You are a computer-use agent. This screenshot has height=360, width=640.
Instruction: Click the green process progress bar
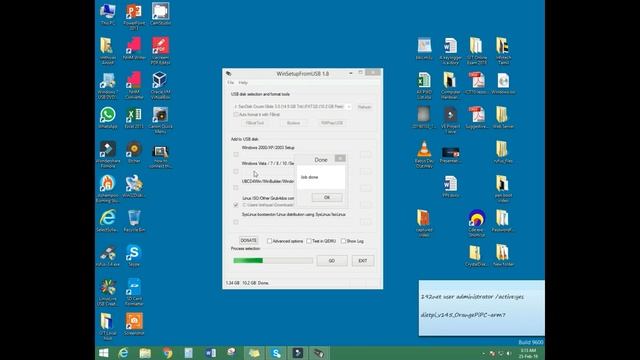[x=273, y=260]
